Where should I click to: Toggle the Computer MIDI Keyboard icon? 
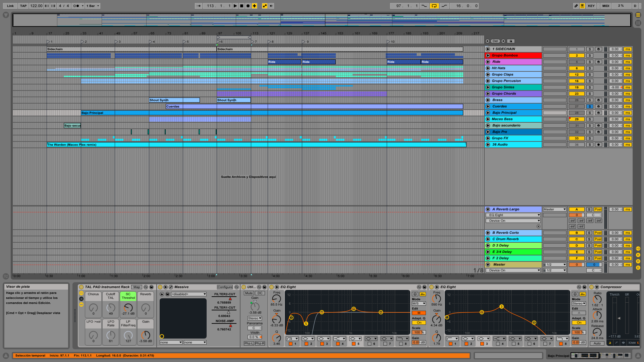click(582, 6)
